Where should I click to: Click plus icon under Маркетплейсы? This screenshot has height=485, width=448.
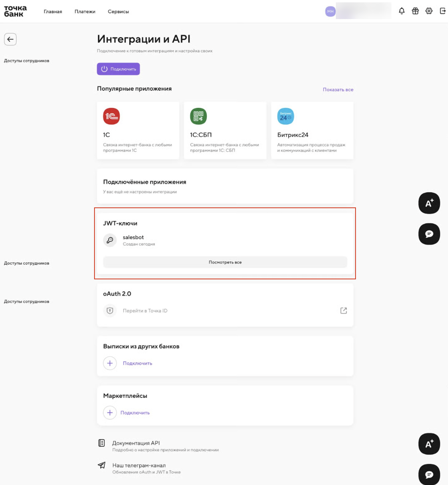pyautogui.click(x=110, y=413)
